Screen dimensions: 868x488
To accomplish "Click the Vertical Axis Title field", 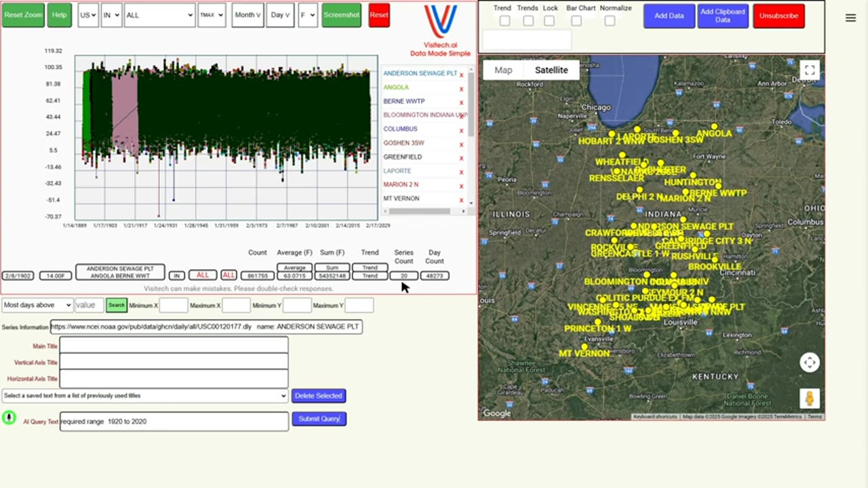I will 174,363.
